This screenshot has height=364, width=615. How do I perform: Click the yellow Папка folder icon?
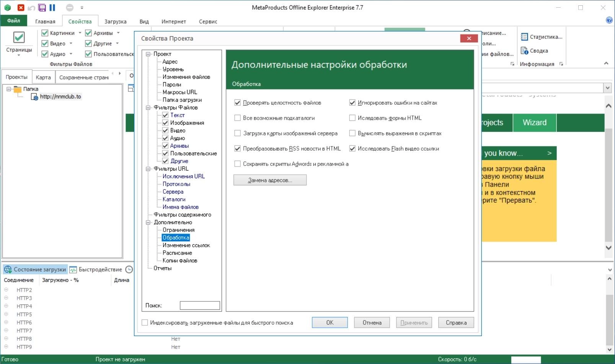(18, 89)
